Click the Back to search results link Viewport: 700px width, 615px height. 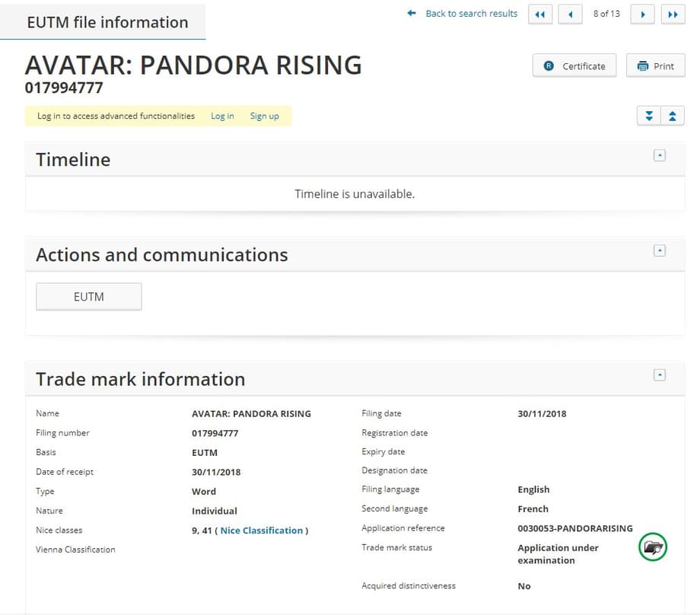[471, 14]
